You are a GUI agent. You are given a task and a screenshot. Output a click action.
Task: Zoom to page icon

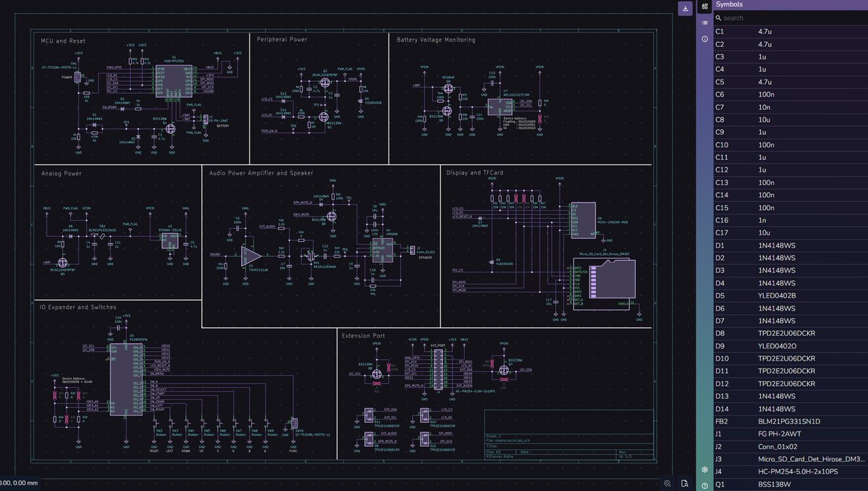[685, 483]
